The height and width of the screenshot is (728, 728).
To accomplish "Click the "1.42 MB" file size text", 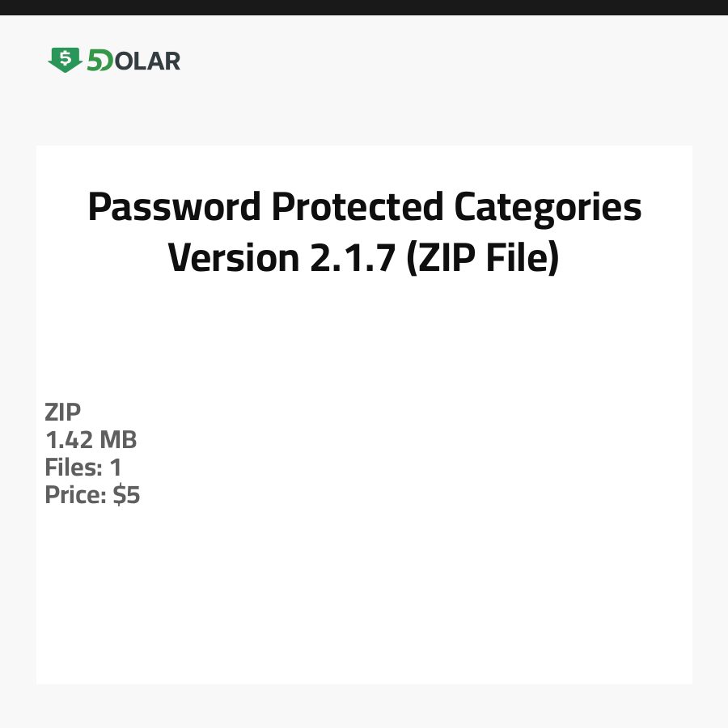I will pos(91,440).
